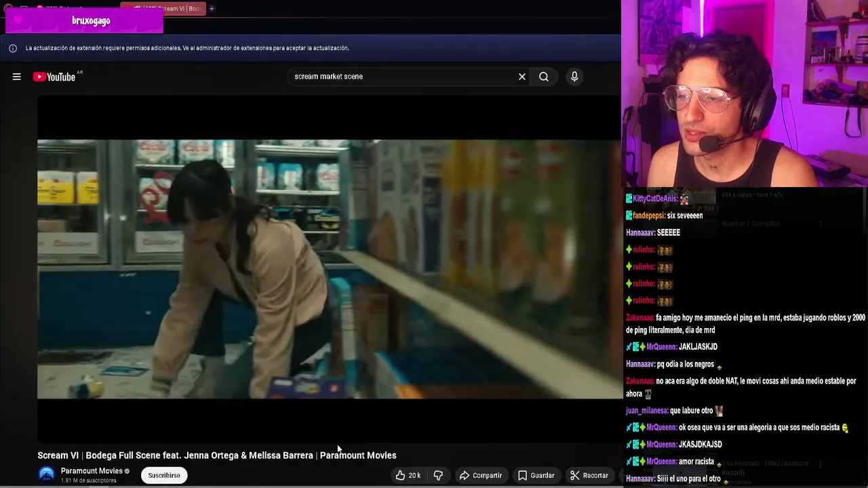Click the extension update notification text
Viewport: 868px width, 488px height.
(187, 48)
